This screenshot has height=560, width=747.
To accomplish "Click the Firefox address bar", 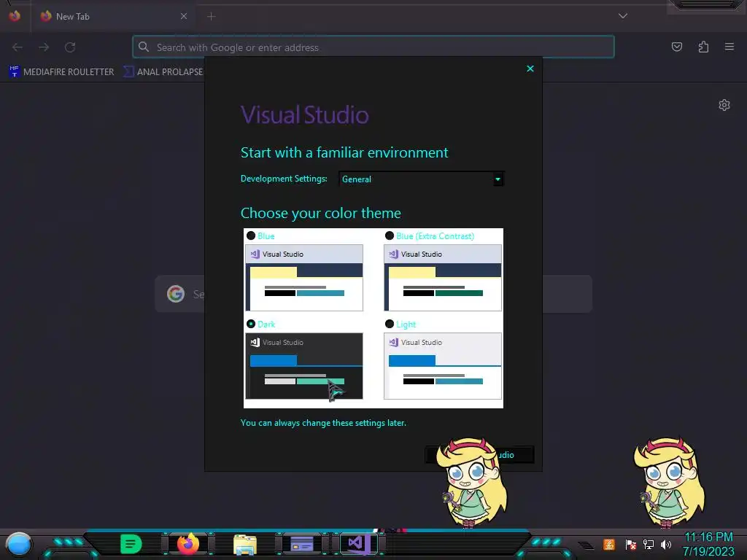I will coord(373,47).
